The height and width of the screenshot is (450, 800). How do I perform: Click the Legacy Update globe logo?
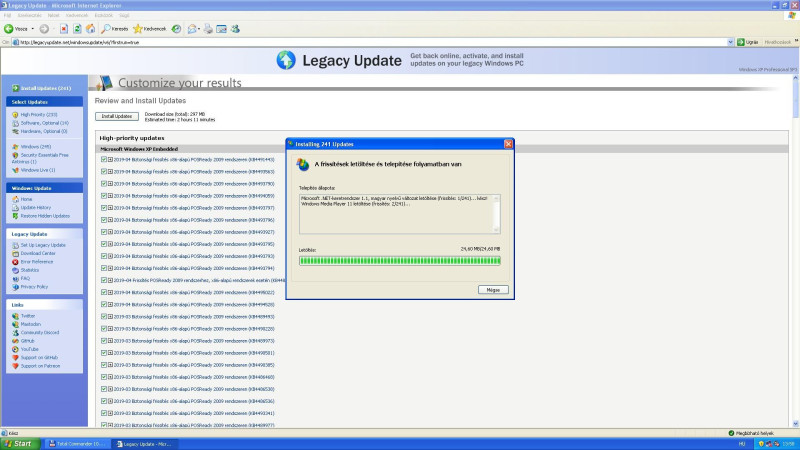tap(286, 60)
